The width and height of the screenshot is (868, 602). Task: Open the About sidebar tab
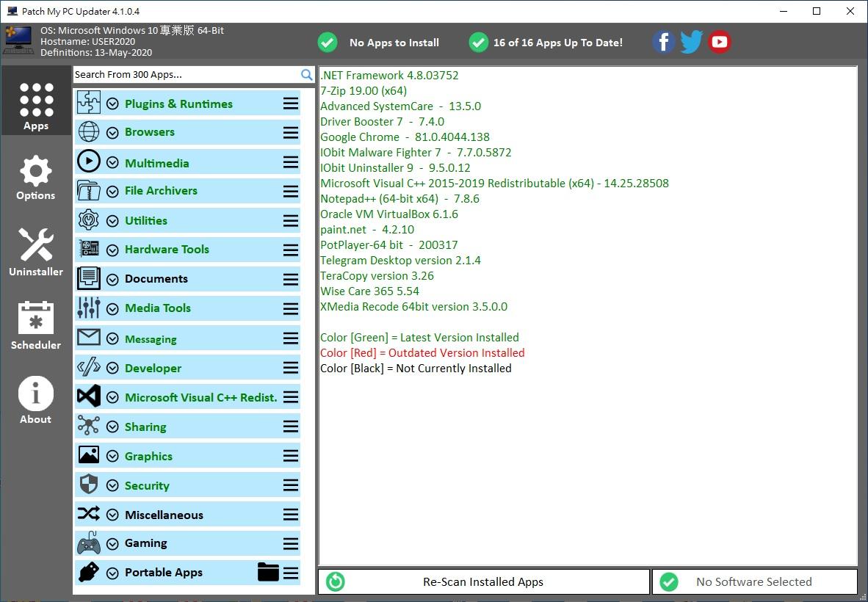click(x=36, y=399)
